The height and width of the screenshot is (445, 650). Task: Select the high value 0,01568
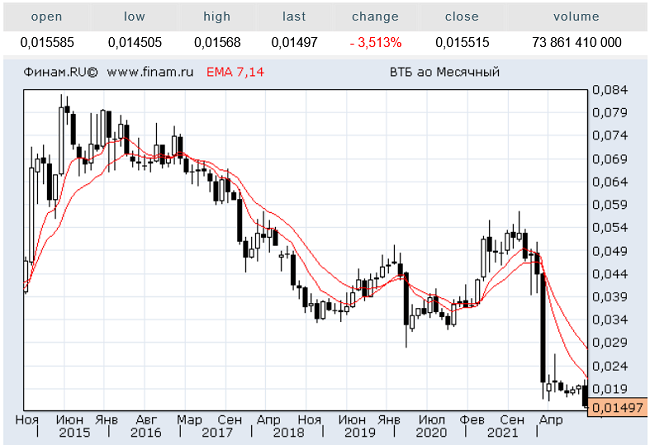(x=217, y=42)
